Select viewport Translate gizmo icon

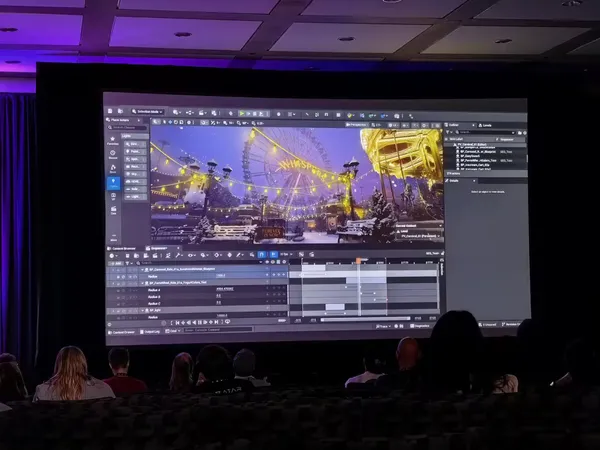[x=170, y=122]
